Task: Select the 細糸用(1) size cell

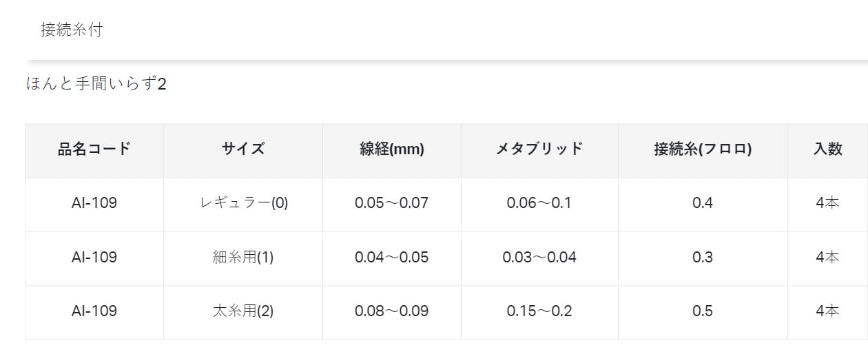Action: pos(242,257)
